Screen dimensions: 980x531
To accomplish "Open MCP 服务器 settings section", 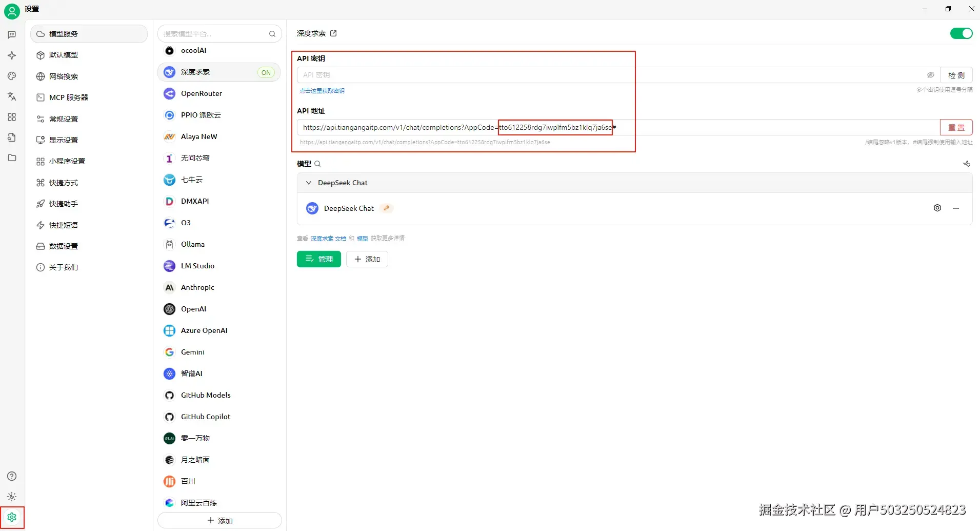I will pyautogui.click(x=89, y=97).
